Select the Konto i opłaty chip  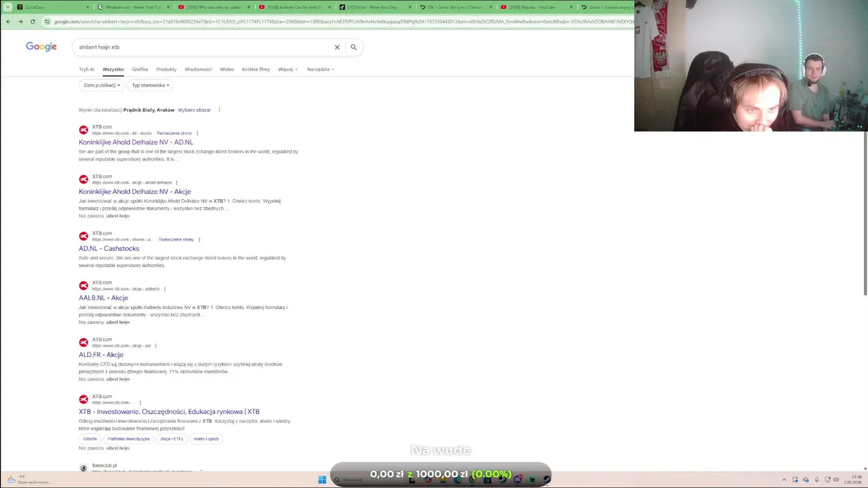206,439
